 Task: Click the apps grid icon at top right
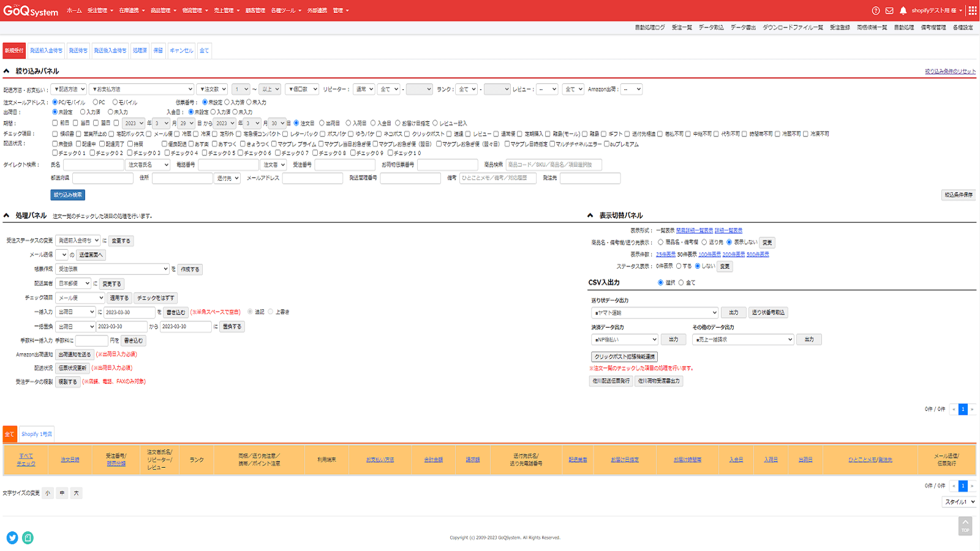971,10
